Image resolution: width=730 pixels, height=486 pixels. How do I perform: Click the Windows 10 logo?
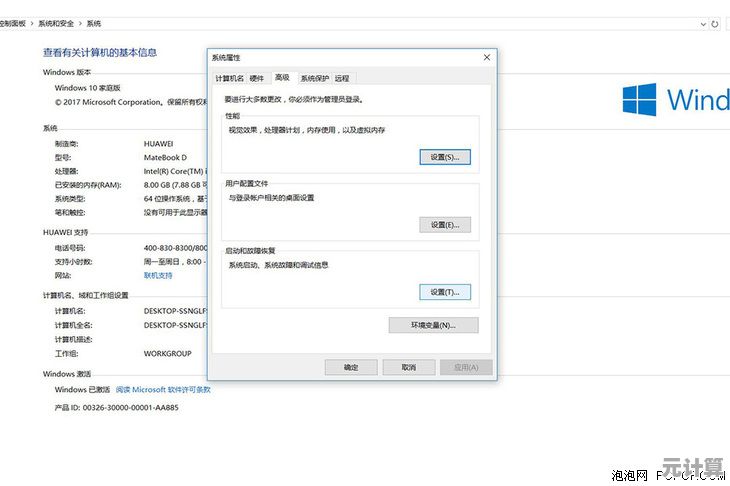[639, 100]
